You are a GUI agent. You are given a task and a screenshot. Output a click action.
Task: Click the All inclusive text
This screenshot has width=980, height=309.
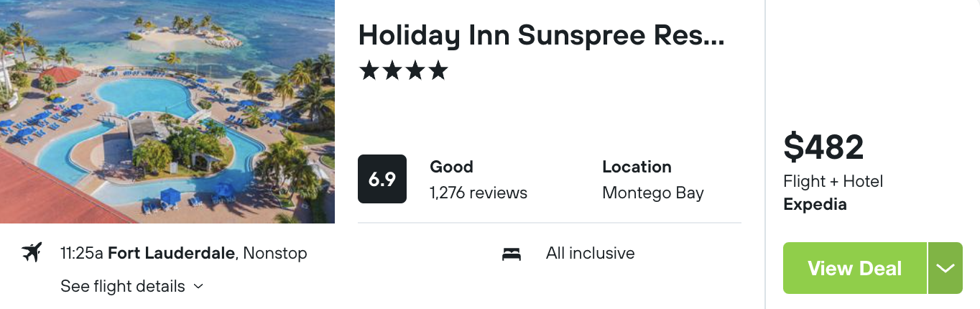tap(590, 253)
